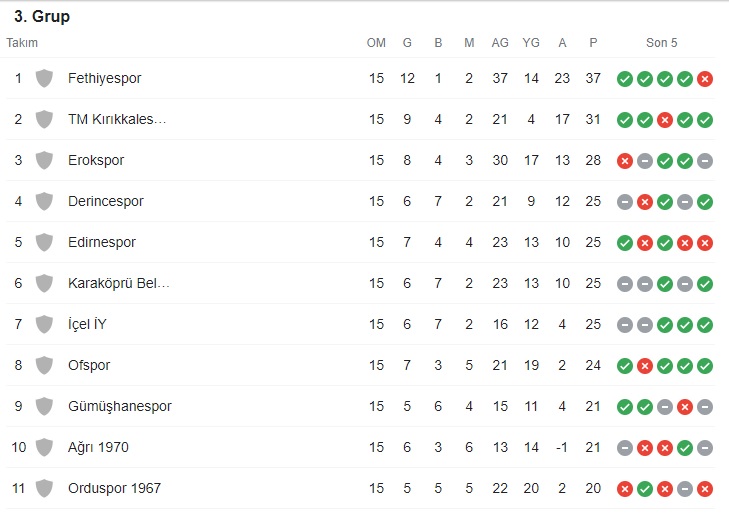
Task: Click Ofspor's red loss result icon
Action: point(645,366)
